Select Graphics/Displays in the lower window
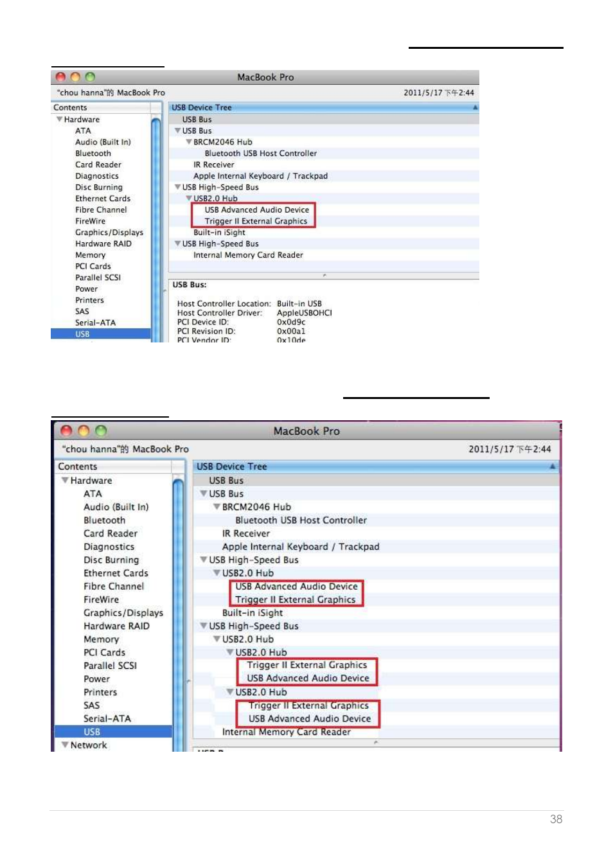Image resolution: width=613 pixels, height=868 pixels. [123, 613]
